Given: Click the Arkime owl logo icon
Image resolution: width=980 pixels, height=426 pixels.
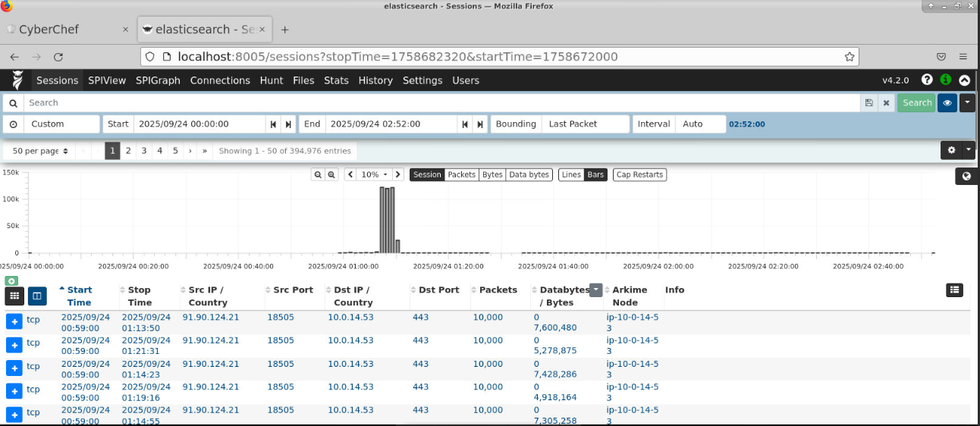Looking at the screenshot, I should coord(17,80).
